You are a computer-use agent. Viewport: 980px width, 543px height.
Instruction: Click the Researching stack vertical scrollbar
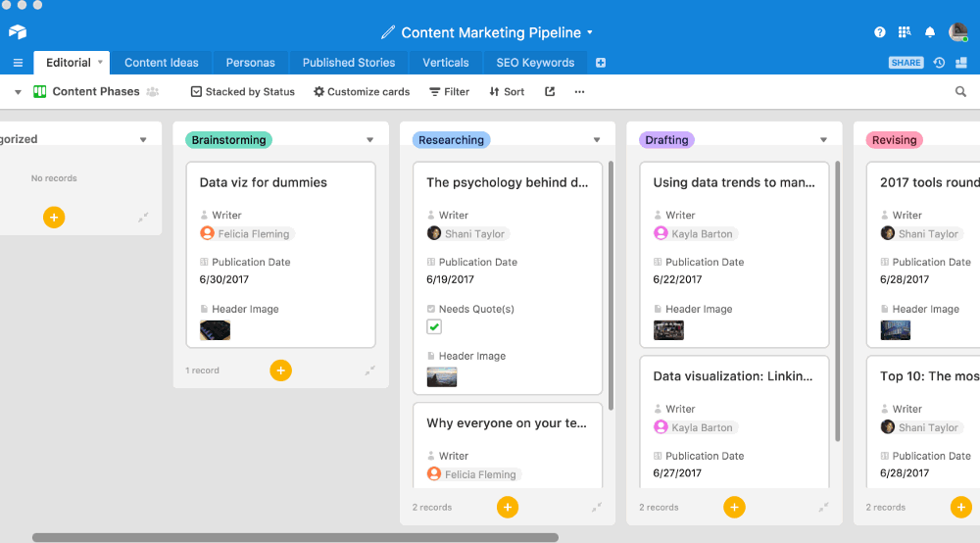pos(611,285)
